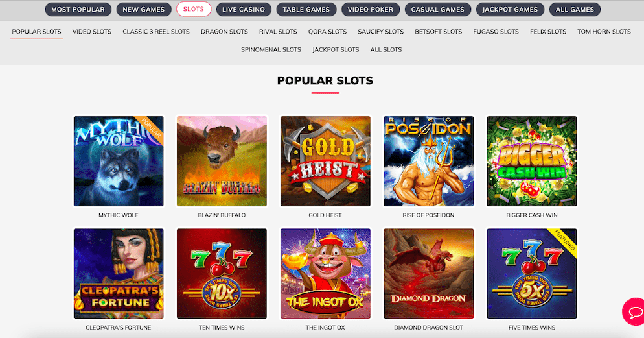Open the Blazin' Buffalo game thumbnail
Image resolution: width=644 pixels, height=338 pixels.
coord(222,161)
